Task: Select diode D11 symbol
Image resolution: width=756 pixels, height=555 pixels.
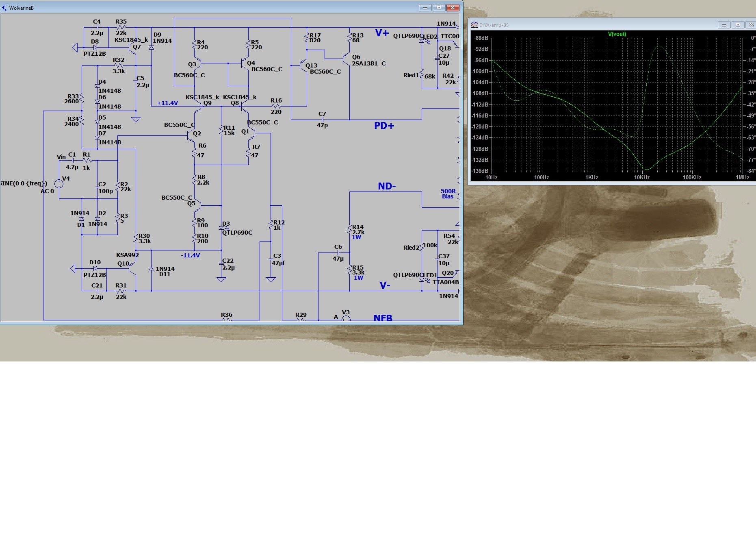Action: coord(152,269)
